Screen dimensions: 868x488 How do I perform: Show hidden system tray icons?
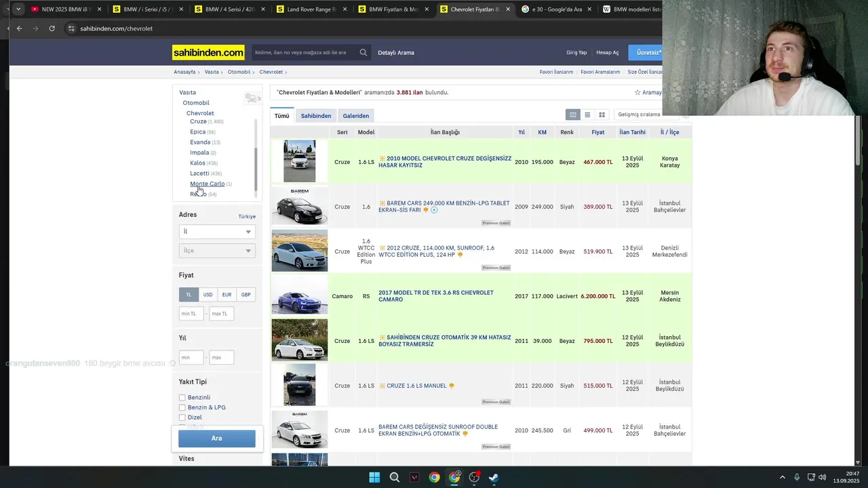click(x=782, y=477)
